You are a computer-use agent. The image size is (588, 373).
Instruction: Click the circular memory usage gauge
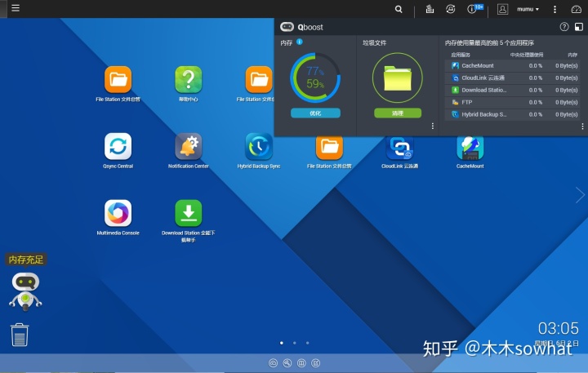(x=315, y=78)
